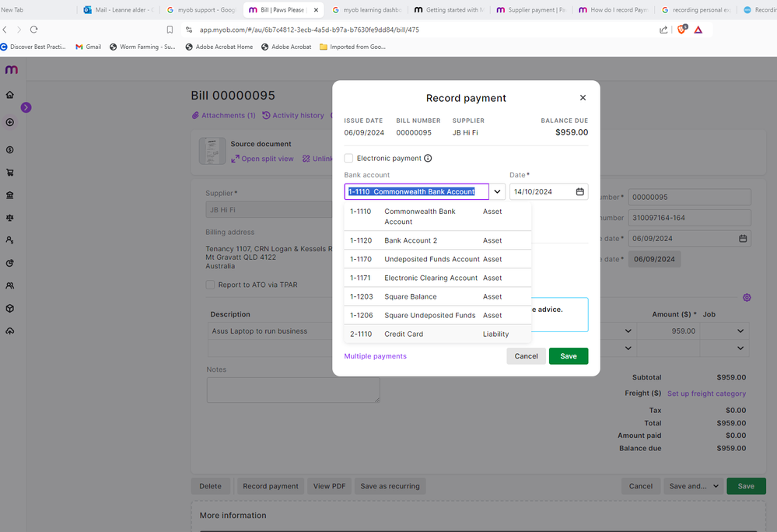Click the MYOB home icon in sidebar

10,95
